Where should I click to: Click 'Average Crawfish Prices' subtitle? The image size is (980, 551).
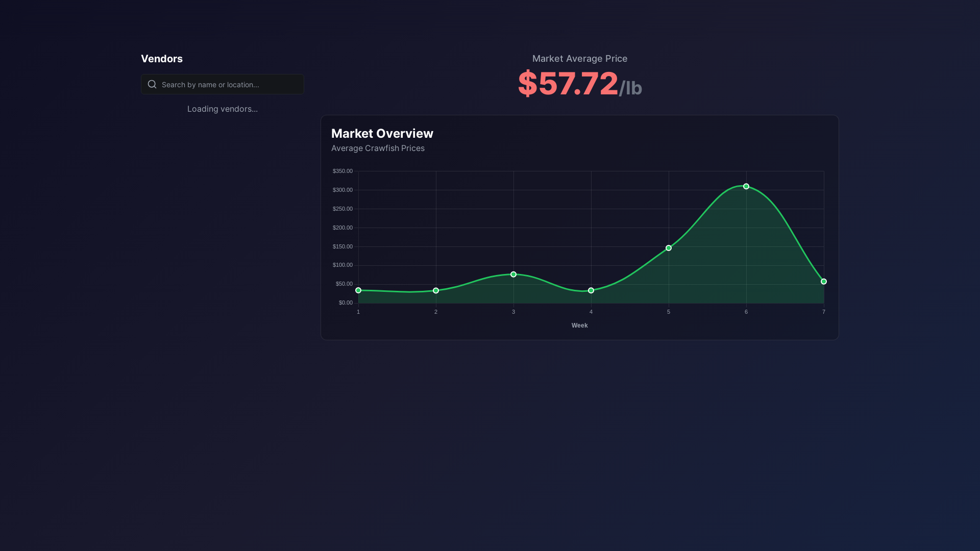tap(378, 148)
